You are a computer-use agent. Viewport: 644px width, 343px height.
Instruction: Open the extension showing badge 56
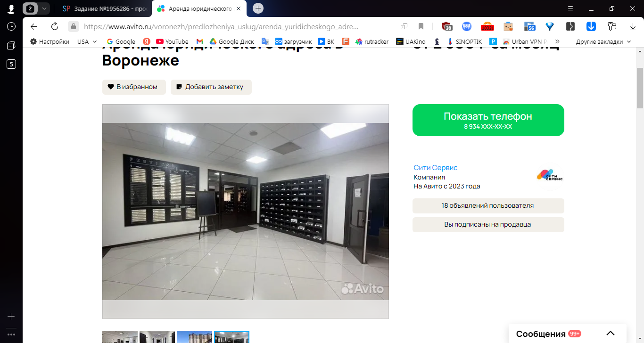coord(529,26)
